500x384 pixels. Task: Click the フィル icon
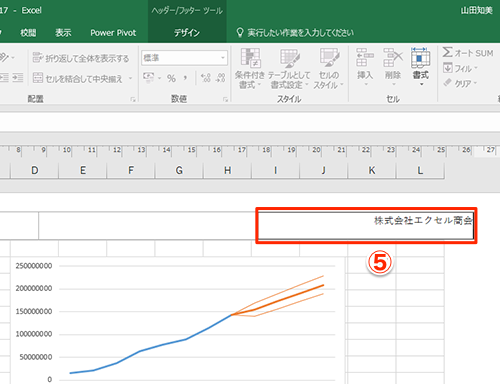tap(448, 68)
